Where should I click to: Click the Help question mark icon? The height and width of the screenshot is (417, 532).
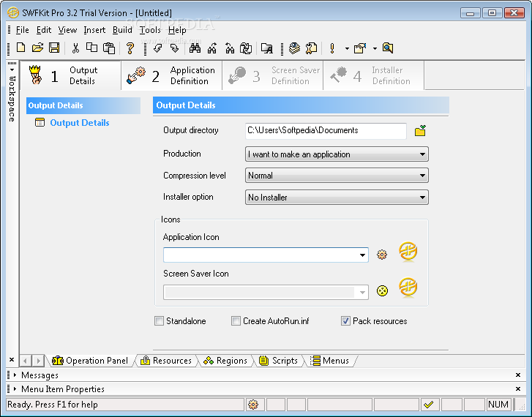pyautogui.click(x=130, y=48)
